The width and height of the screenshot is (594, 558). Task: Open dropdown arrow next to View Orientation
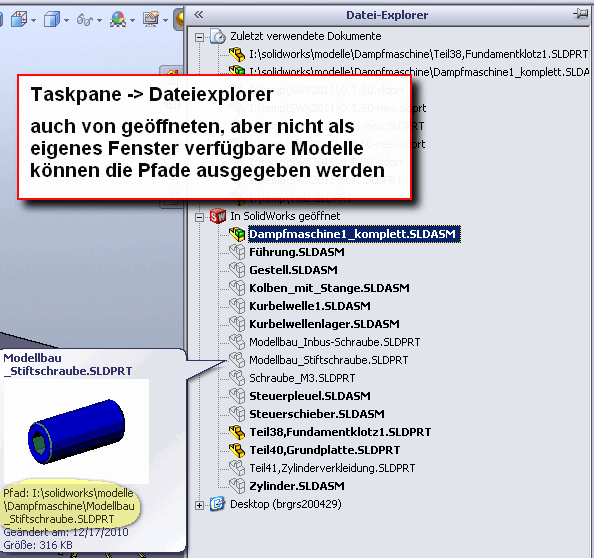33,20
